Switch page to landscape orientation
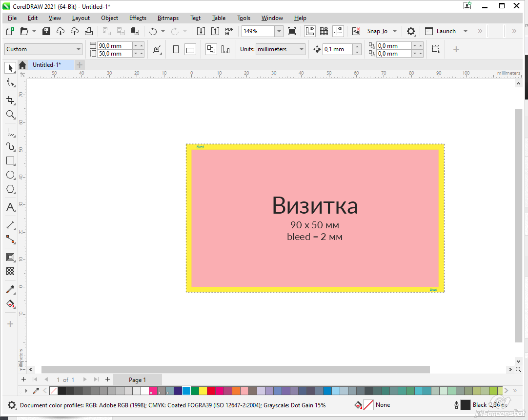This screenshot has height=420, width=528. 190,49
